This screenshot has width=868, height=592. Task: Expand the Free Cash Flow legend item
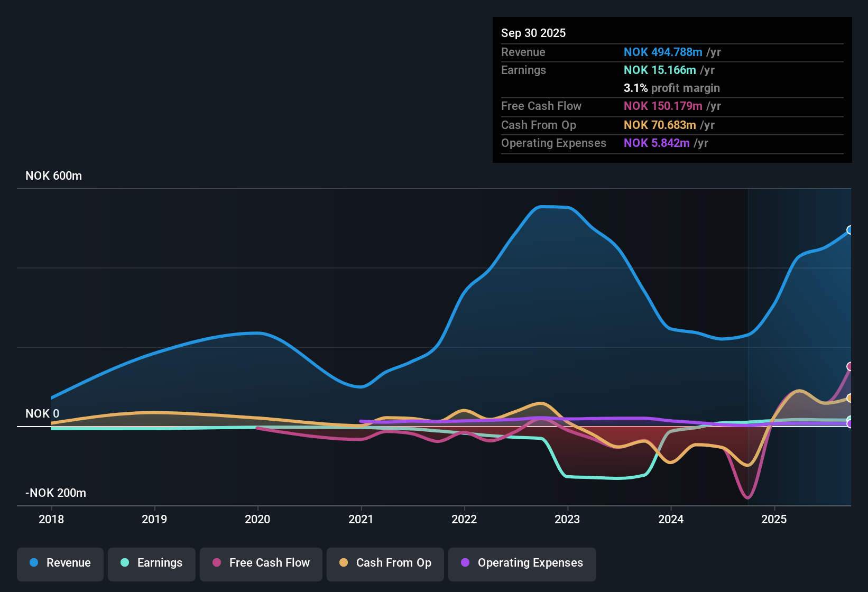[261, 563]
